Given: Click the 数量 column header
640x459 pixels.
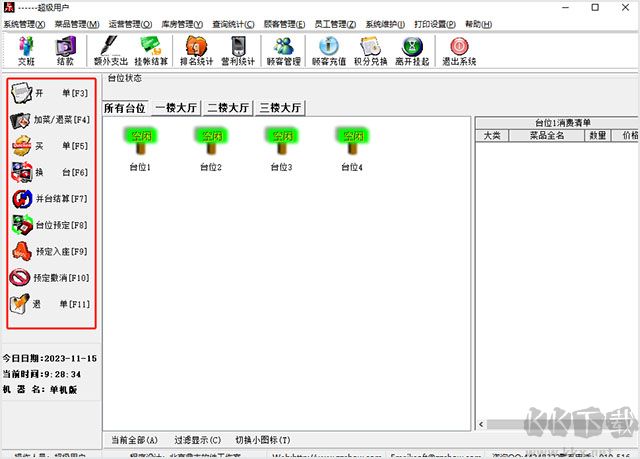Looking at the screenshot, I should pyautogui.click(x=598, y=135).
